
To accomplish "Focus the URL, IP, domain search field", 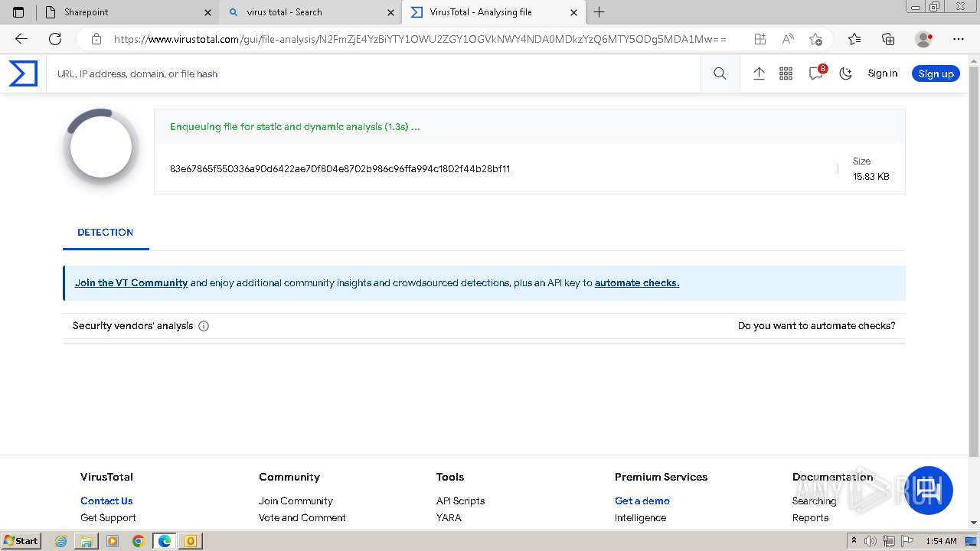I will pyautogui.click(x=375, y=74).
